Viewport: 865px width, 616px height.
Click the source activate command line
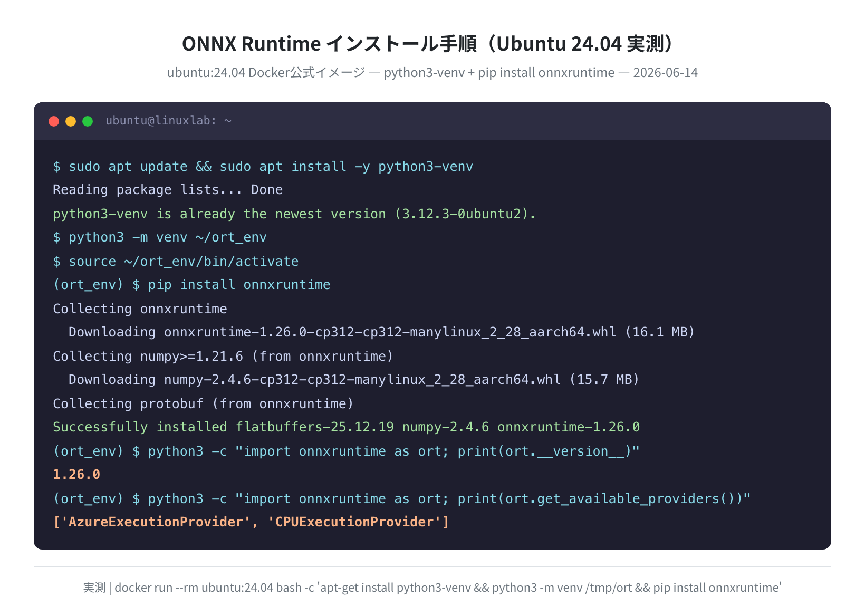click(176, 262)
